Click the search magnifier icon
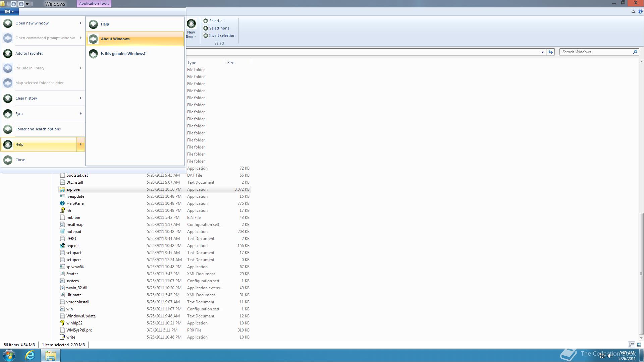This screenshot has height=362, width=644. click(x=635, y=52)
